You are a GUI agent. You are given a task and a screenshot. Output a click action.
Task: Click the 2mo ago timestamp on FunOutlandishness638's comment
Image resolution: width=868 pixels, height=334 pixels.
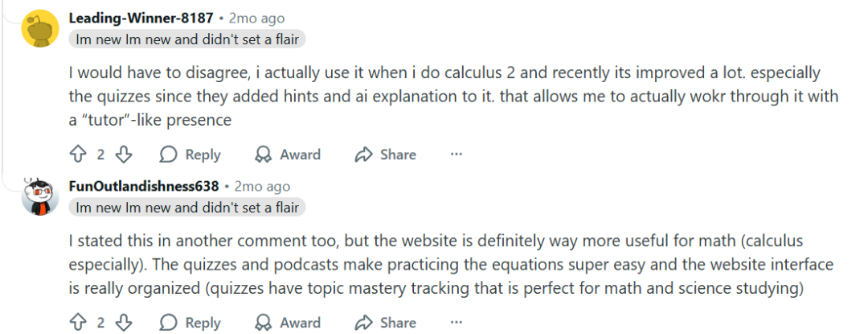pos(262,186)
